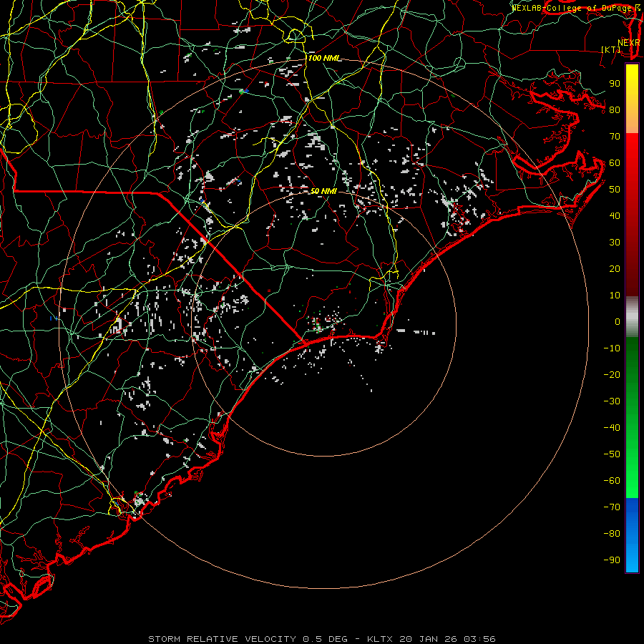Viewport: 644px width, 644px height.
Task: Click the 60 value on the velocity scale
Action: click(615, 163)
